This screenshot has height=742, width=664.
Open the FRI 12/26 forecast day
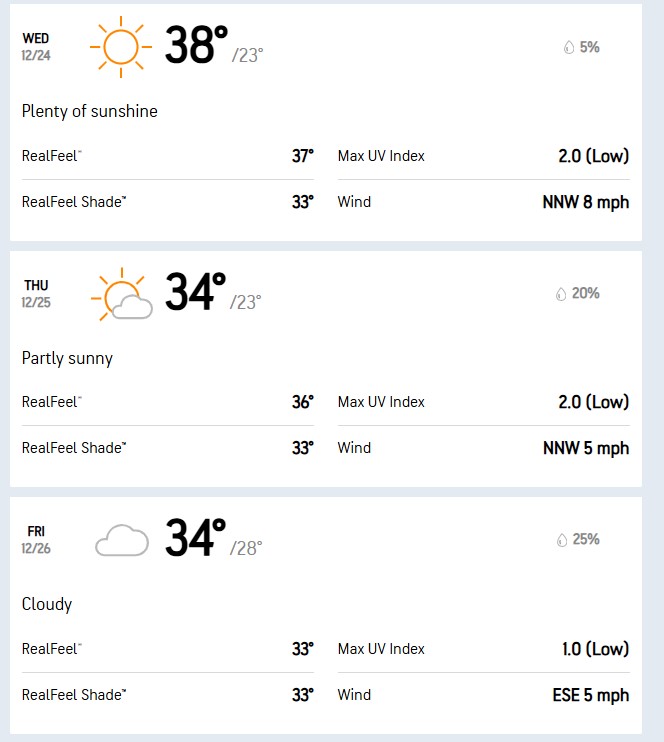[x=36, y=539]
